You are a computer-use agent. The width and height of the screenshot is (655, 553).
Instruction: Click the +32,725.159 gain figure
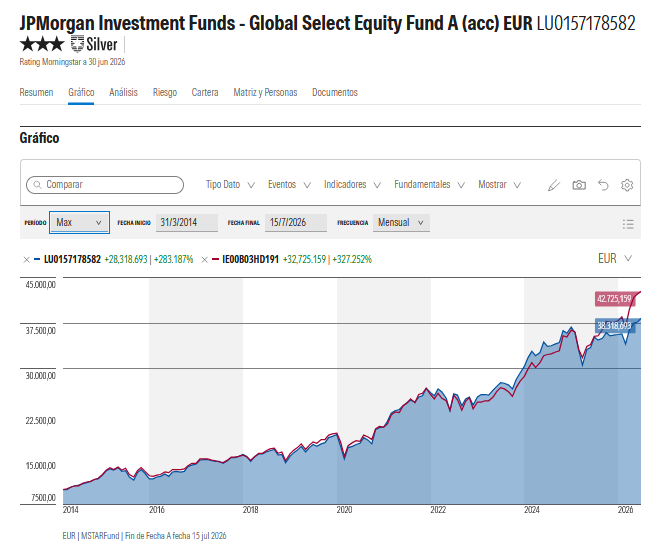(304, 259)
